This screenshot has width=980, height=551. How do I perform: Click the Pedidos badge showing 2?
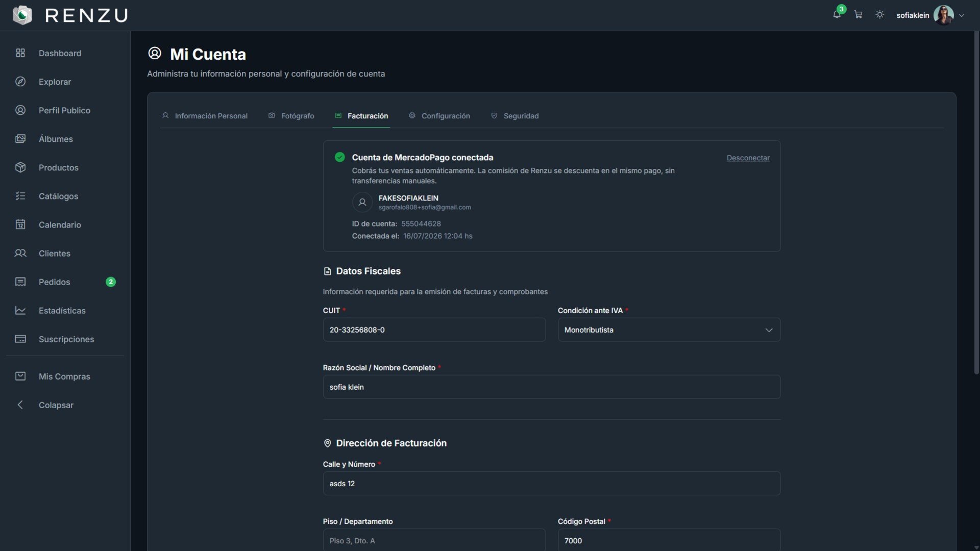[111, 282]
